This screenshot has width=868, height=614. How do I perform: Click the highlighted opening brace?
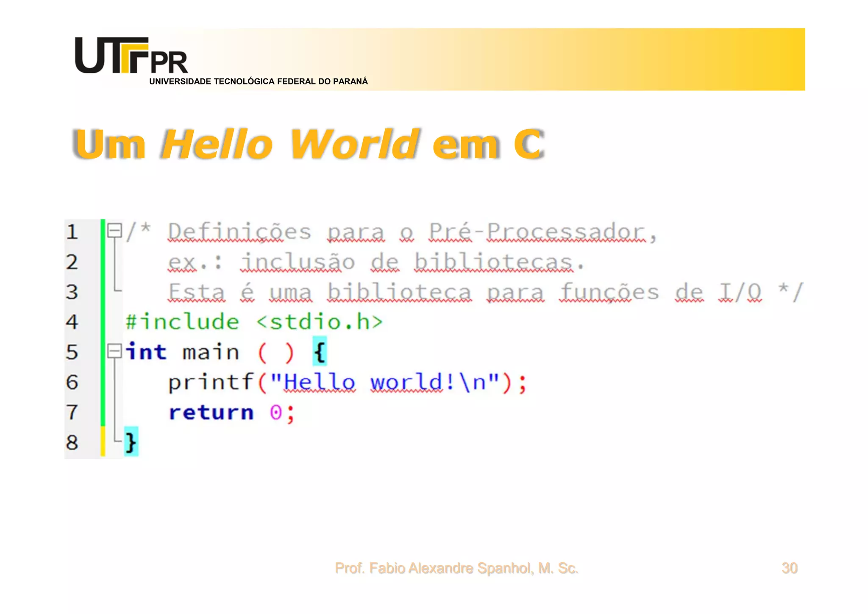320,352
